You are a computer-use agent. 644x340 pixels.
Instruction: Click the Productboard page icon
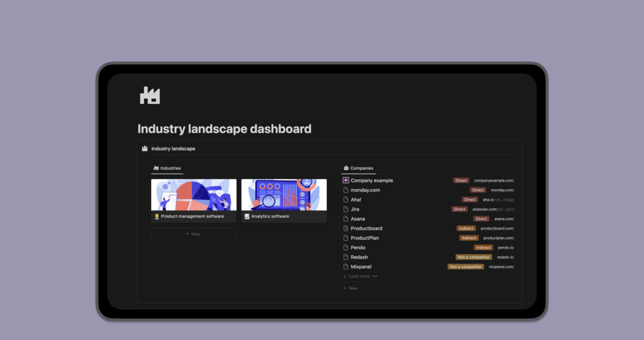click(x=346, y=228)
